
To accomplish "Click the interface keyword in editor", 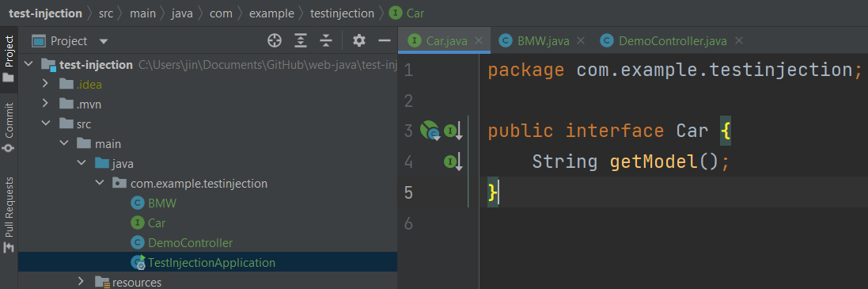I will pos(615,131).
